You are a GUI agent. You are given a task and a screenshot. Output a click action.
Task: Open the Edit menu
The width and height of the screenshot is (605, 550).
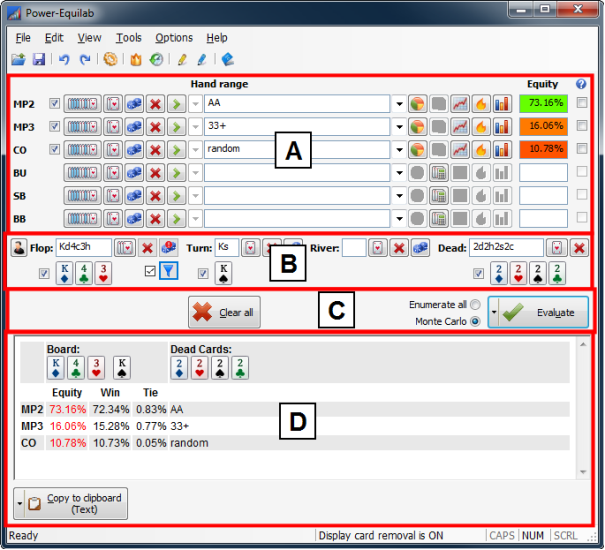click(54, 38)
